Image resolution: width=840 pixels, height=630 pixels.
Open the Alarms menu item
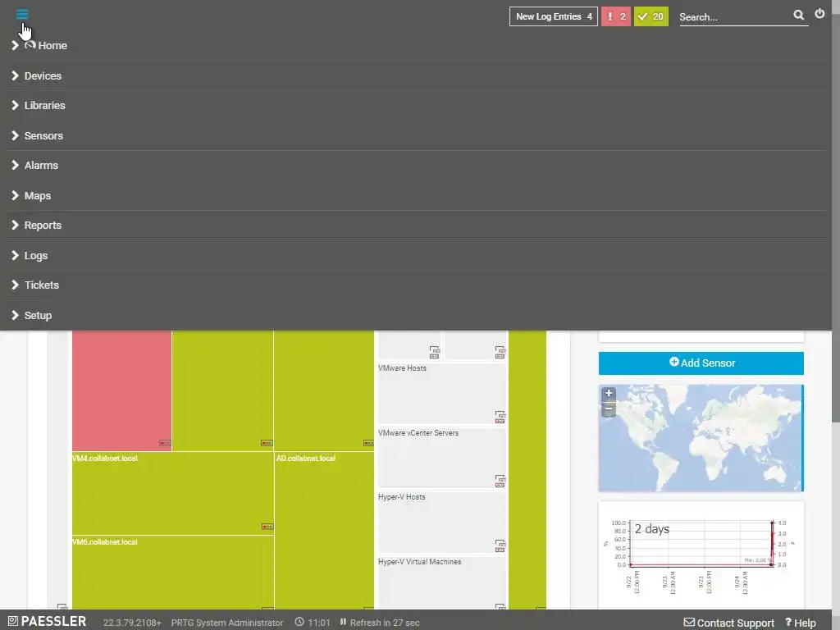coord(41,166)
